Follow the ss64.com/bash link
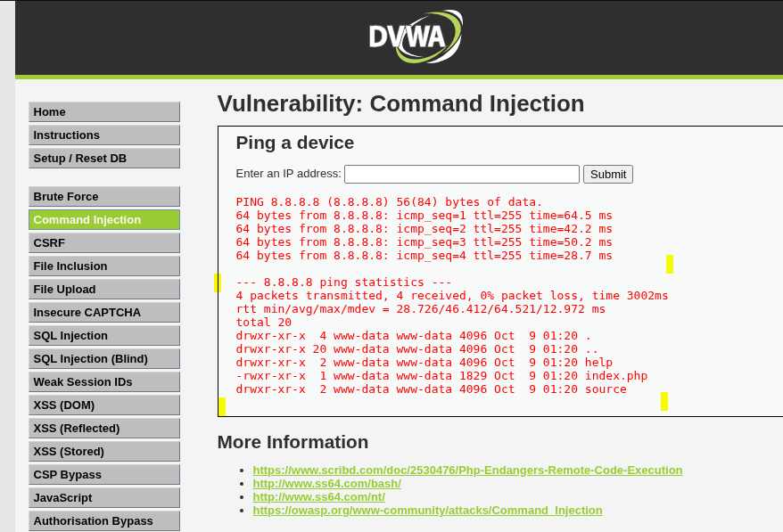Viewport: 783px width, 532px height. coord(326,484)
